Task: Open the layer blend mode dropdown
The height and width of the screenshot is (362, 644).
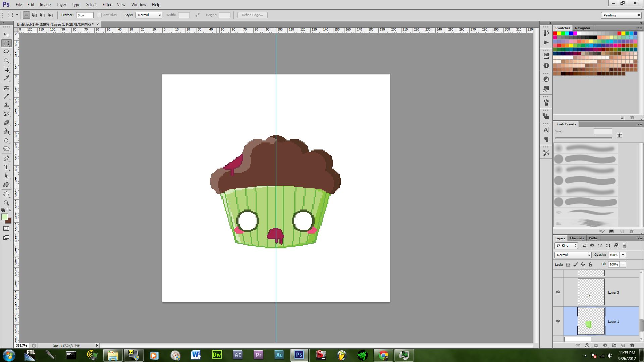Action: 573,255
